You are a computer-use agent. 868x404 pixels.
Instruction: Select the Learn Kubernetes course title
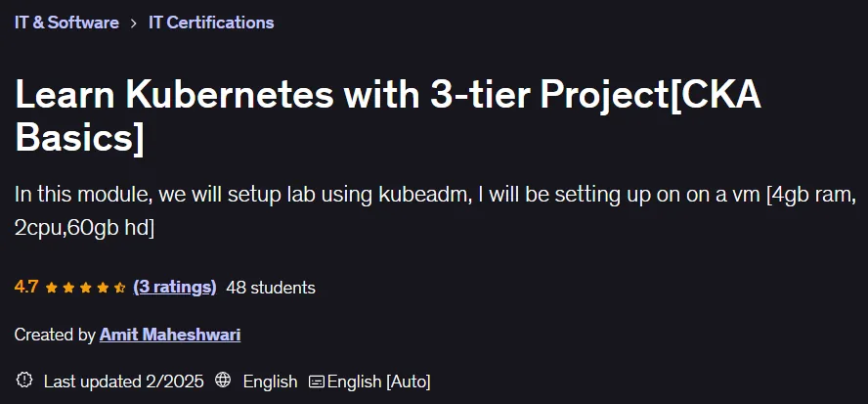[x=387, y=115]
